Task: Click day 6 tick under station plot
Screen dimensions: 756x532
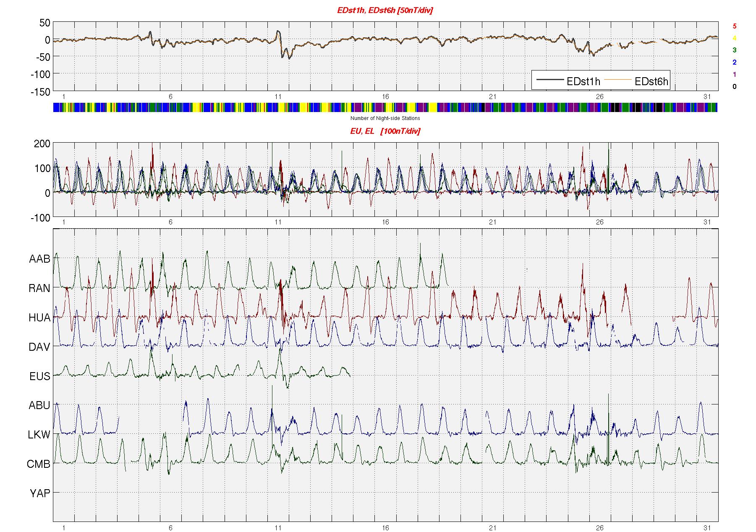Action: point(170,527)
